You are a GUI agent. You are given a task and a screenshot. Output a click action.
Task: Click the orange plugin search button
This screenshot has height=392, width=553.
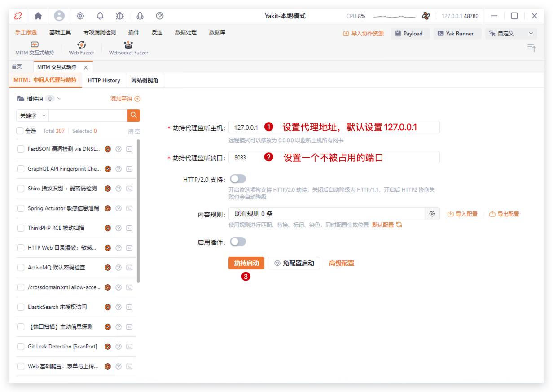click(133, 115)
